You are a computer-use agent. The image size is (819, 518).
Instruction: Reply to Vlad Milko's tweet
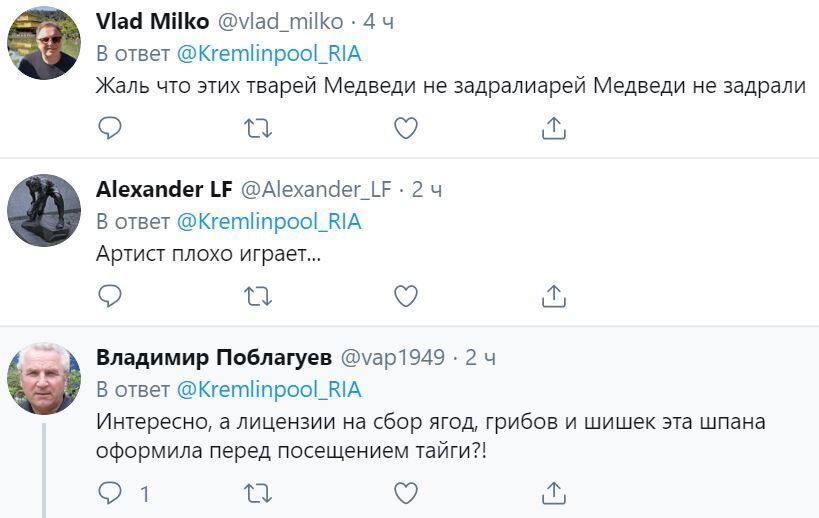(x=110, y=128)
